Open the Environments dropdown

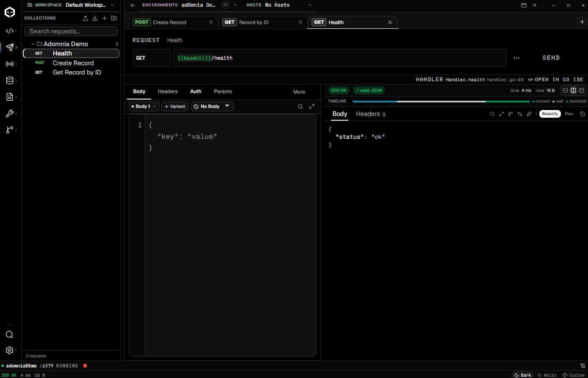189,5
